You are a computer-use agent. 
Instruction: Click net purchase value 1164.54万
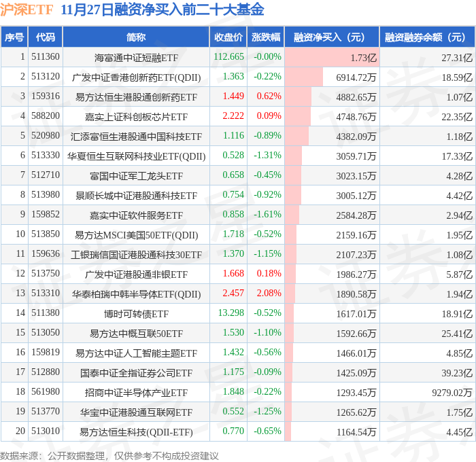[x=356, y=432]
